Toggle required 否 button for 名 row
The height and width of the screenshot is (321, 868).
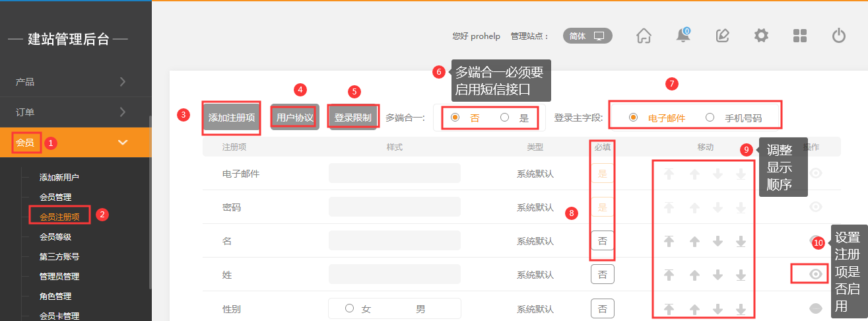[602, 241]
